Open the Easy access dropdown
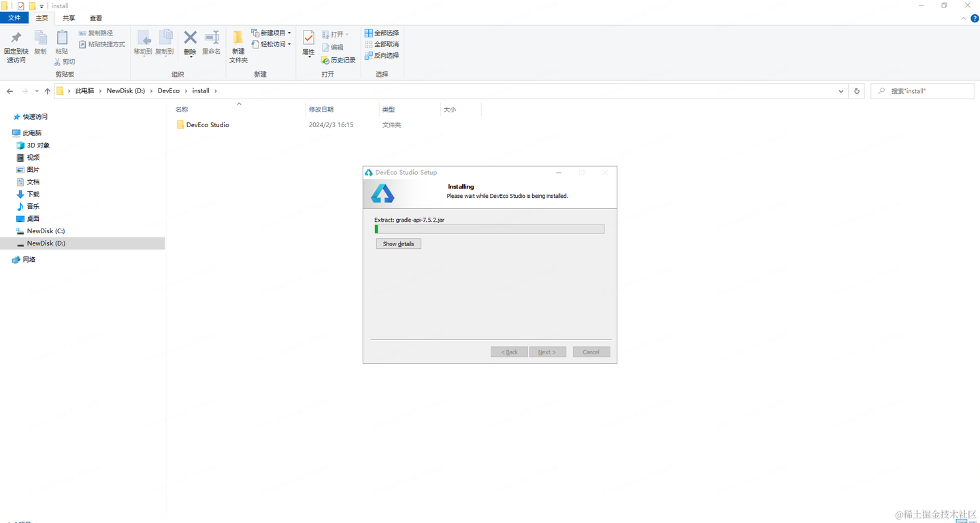The image size is (980, 523). [271, 44]
